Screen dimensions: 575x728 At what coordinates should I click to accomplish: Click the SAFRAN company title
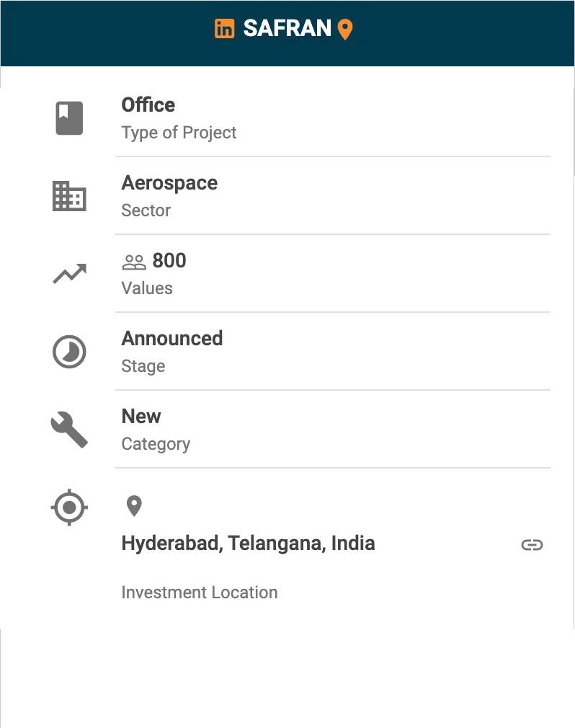[287, 29]
